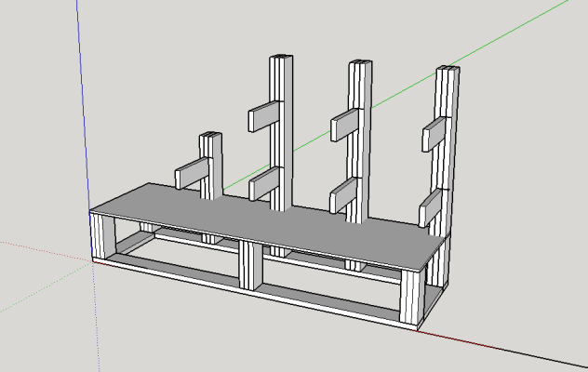Viewport: 588px width, 372px height.
Task: Select the upper arm on the third post
Action: pyautogui.click(x=346, y=125)
